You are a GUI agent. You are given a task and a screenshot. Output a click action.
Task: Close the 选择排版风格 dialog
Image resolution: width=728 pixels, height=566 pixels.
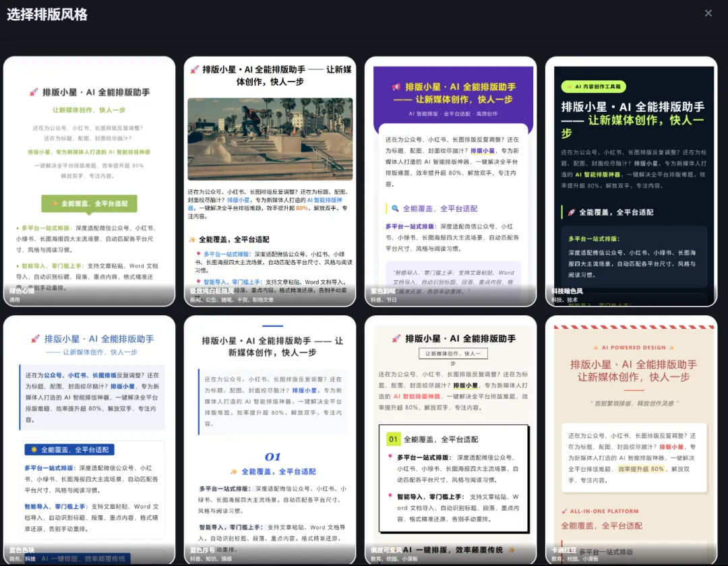pos(708,13)
